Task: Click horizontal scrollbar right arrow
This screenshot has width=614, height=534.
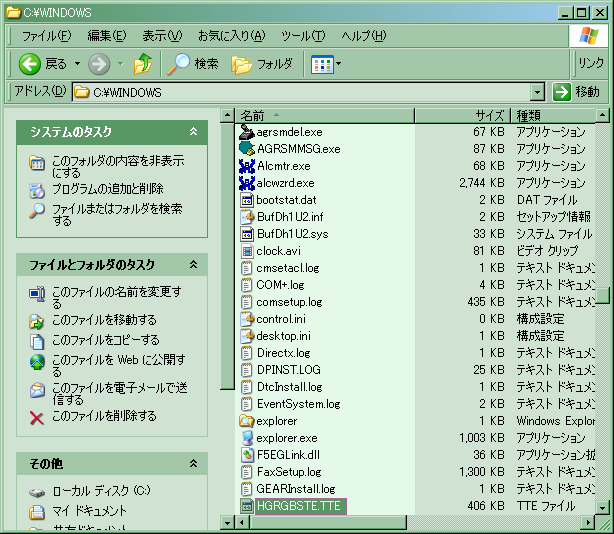Action: [588, 522]
